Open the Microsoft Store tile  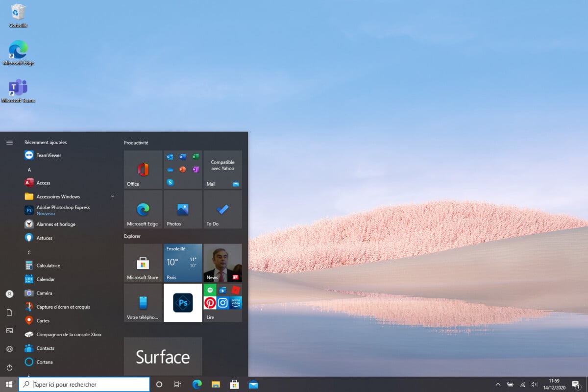(143, 263)
